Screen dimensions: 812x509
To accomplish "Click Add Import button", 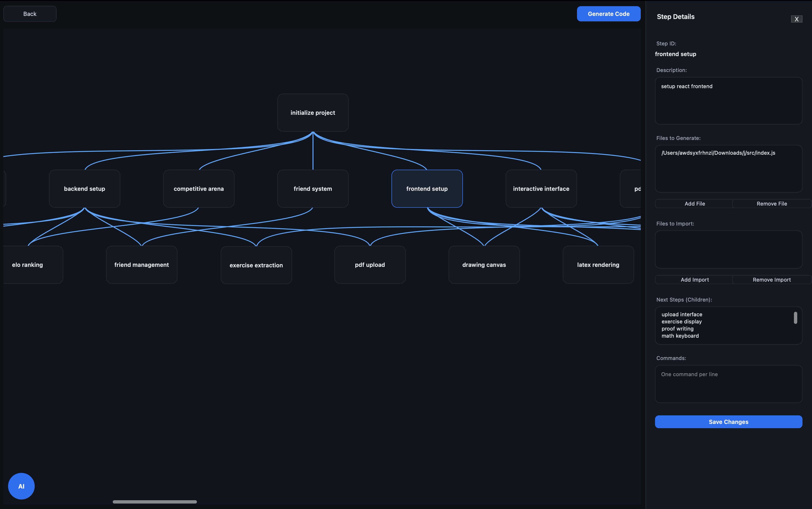I will 694,279.
